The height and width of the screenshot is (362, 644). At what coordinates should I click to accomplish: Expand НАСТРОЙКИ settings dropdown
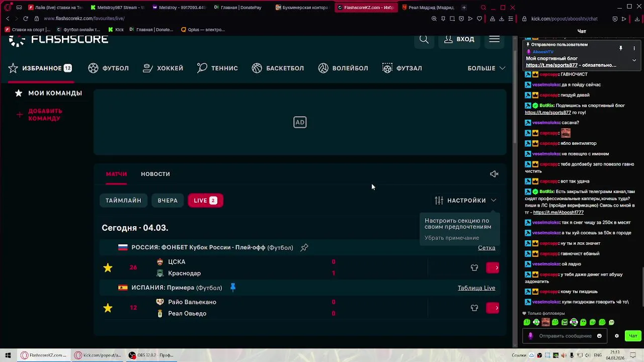[465, 201]
